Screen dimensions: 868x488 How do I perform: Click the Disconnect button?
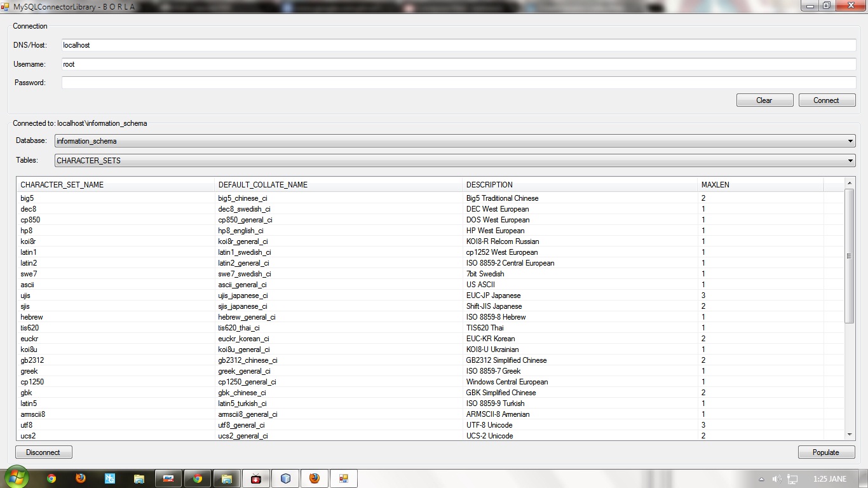coord(43,452)
